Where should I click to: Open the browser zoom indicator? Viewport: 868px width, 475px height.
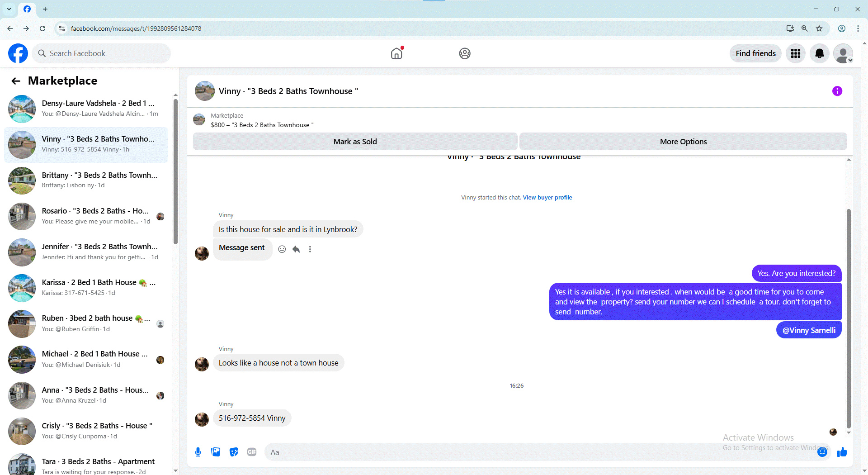[x=805, y=28]
